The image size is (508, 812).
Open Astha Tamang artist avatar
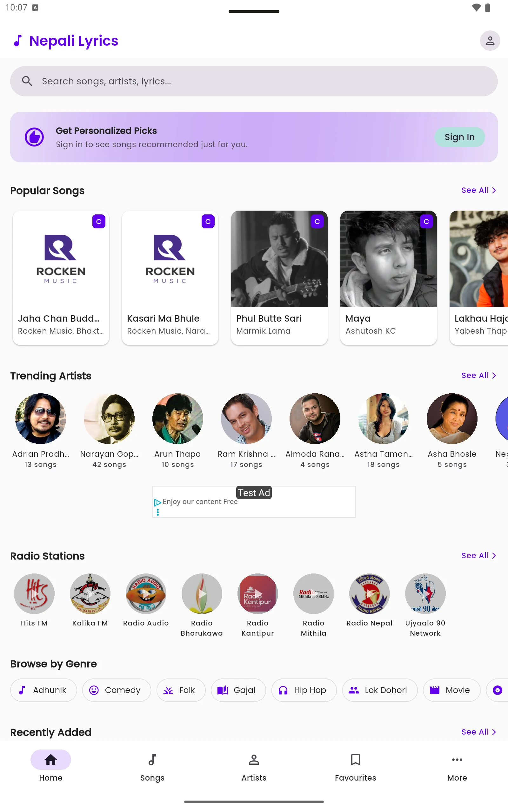(x=383, y=419)
